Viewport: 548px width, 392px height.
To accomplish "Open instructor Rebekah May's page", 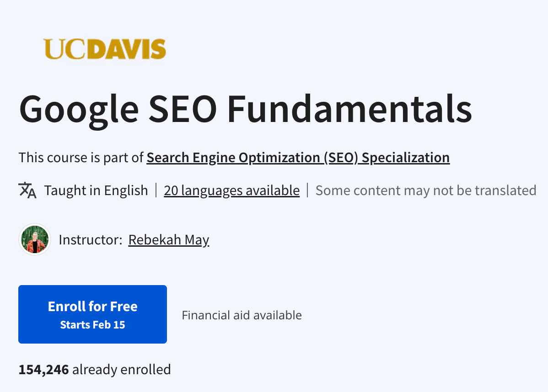I will (168, 239).
